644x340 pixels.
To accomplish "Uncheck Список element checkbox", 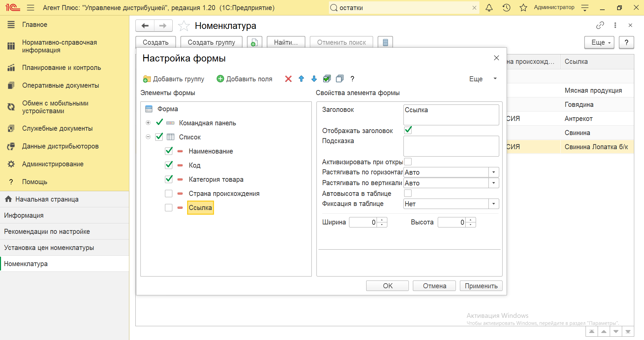I will (x=159, y=137).
